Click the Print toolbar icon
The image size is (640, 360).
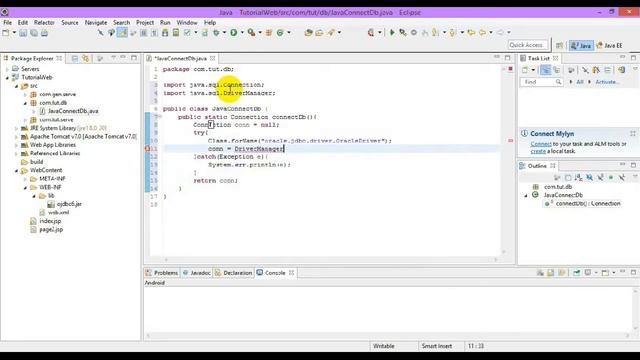pyautogui.click(x=44, y=33)
